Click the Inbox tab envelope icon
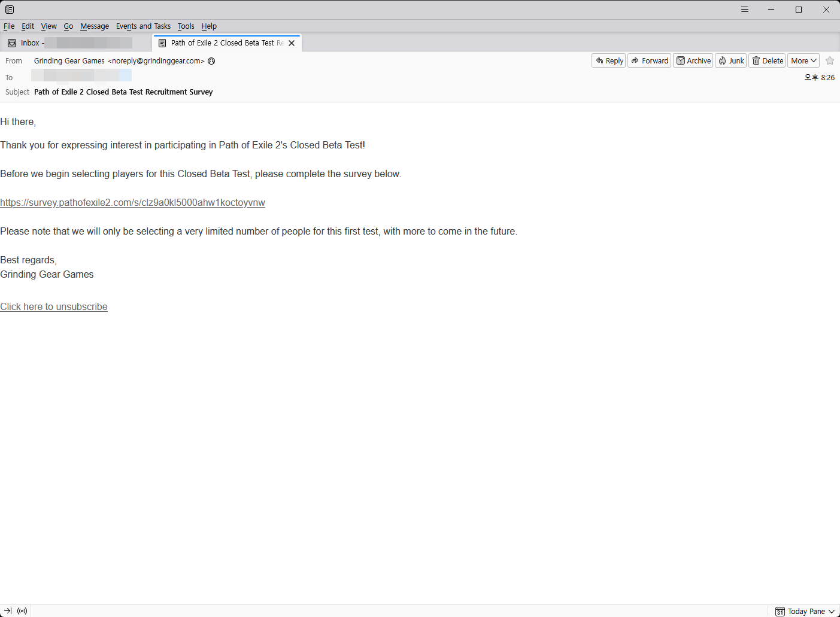Viewport: 840px width, 617px height. (x=12, y=43)
